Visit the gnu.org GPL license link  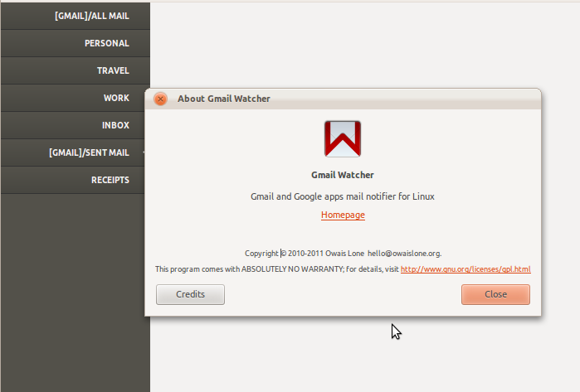click(x=465, y=269)
